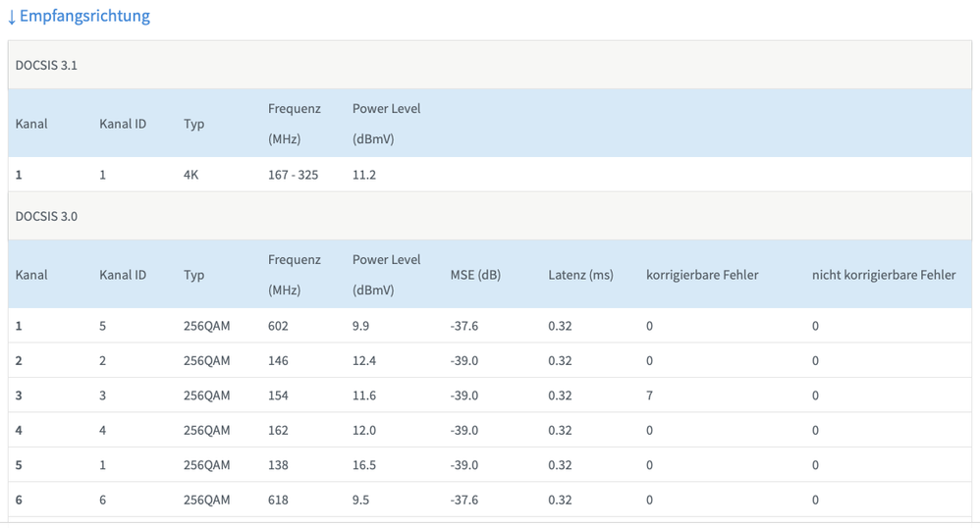The image size is (980, 528).
Task: Click Typ header in DOCSIS 3.1 table
Action: 193,123
